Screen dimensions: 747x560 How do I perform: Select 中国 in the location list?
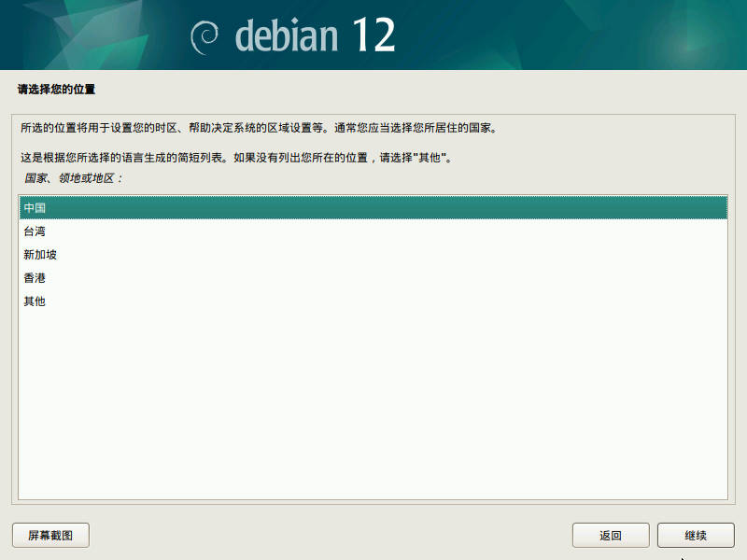coord(373,207)
